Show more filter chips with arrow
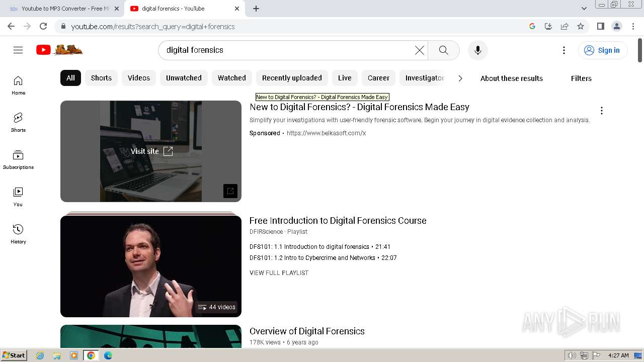 (x=460, y=78)
